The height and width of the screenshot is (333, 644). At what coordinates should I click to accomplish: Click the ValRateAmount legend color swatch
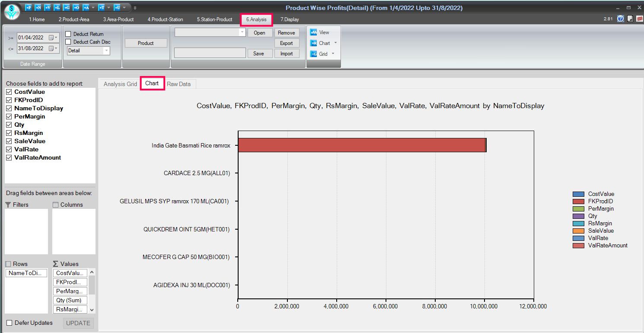point(578,246)
